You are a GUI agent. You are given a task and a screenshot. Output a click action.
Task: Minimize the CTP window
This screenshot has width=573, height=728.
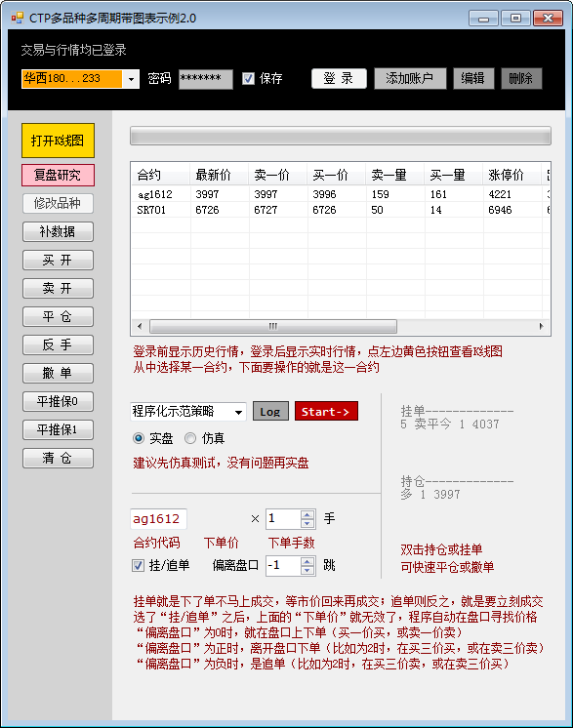483,19
